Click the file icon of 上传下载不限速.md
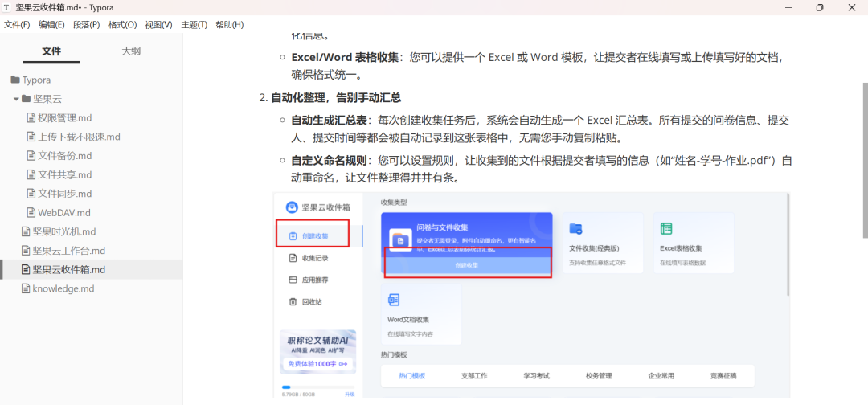The width and height of the screenshot is (868, 405). 31,137
